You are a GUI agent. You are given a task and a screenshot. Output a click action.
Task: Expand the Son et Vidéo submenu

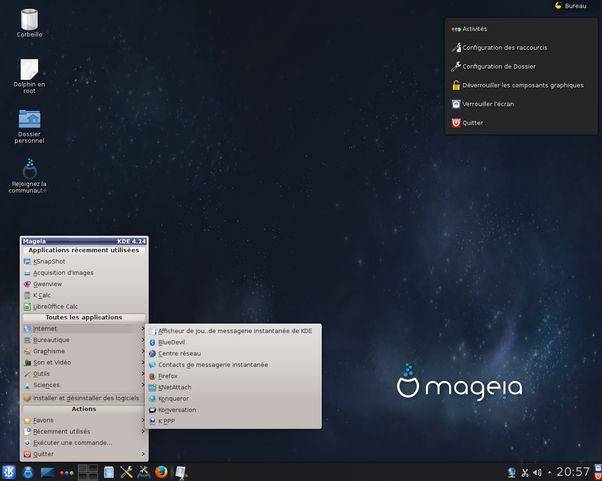coord(84,362)
